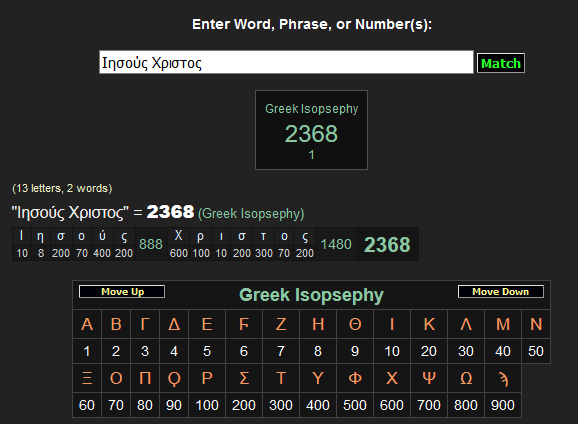Select letter Ε in the cipher chart
This screenshot has height=424, width=578.
click(207, 324)
